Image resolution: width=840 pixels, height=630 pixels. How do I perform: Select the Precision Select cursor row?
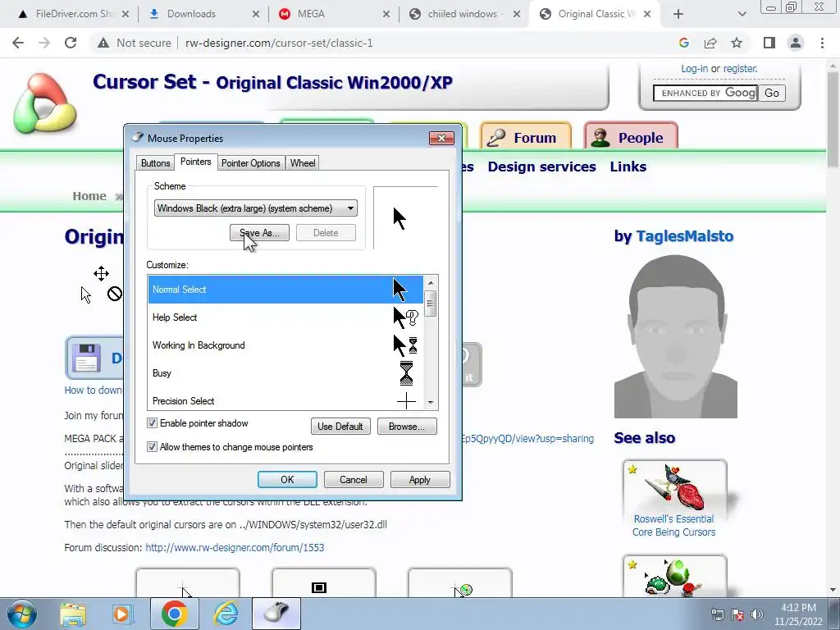click(x=285, y=399)
